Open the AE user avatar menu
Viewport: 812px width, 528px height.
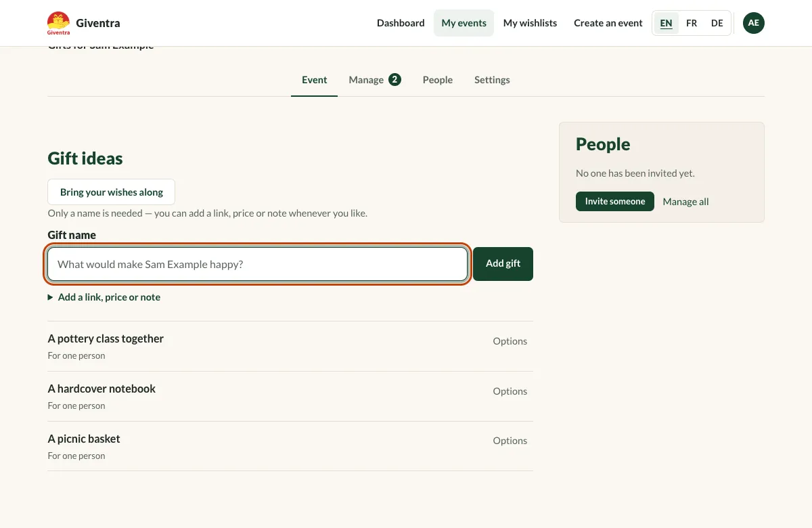point(753,23)
